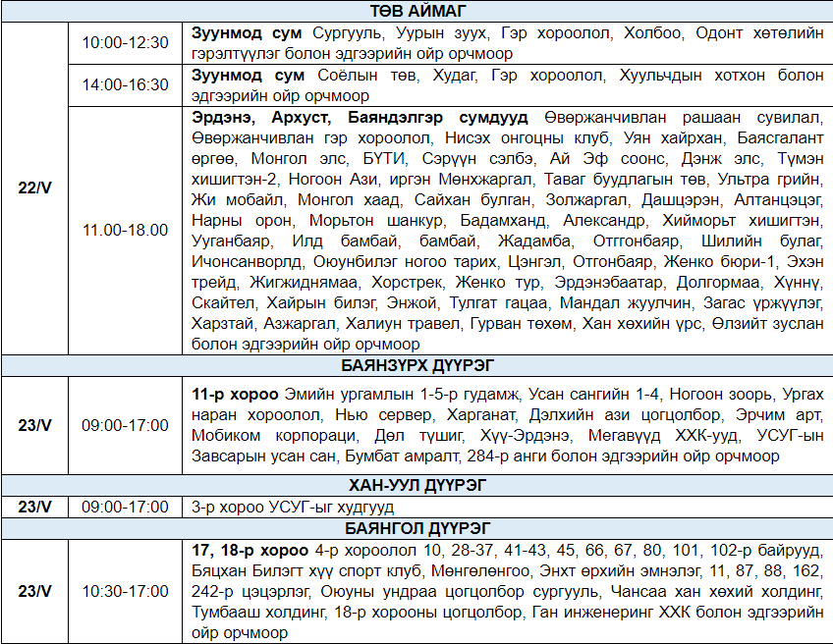Select the 14:00-16:30 time cell
Screen dimensions: 833x644
coord(125,85)
